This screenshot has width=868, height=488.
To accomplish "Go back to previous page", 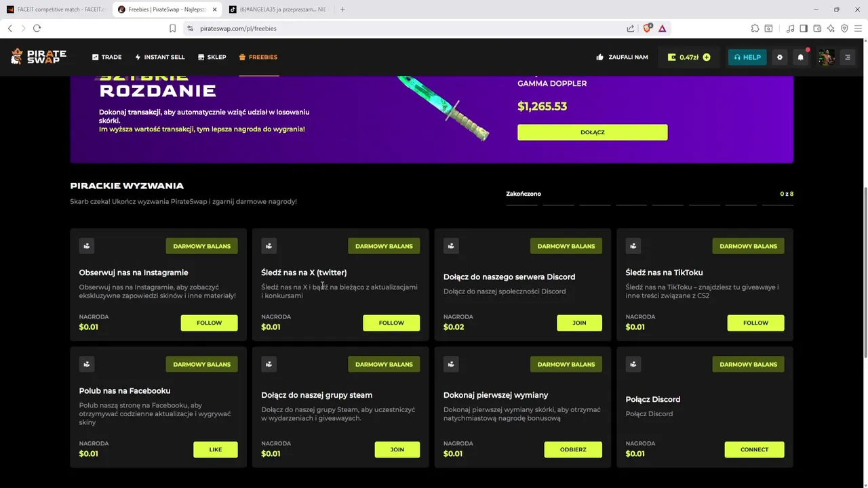I will coord(9,28).
